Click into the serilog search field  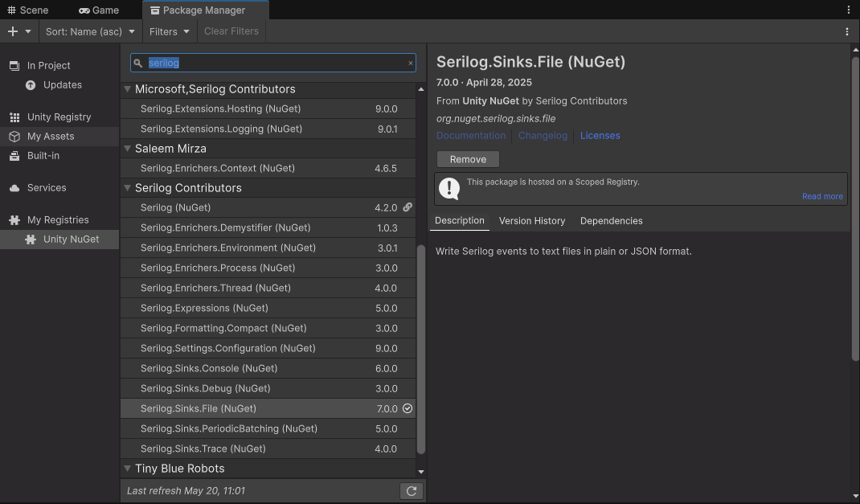(273, 63)
